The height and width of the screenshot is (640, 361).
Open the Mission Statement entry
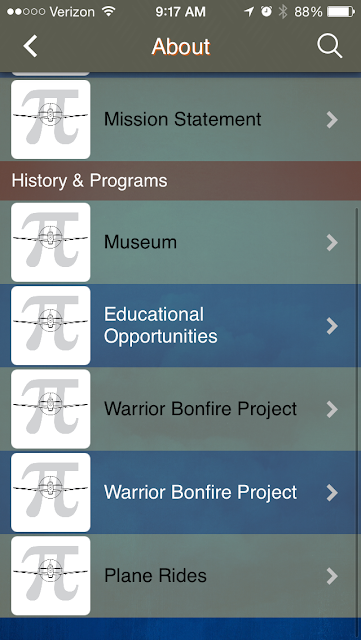point(180,119)
